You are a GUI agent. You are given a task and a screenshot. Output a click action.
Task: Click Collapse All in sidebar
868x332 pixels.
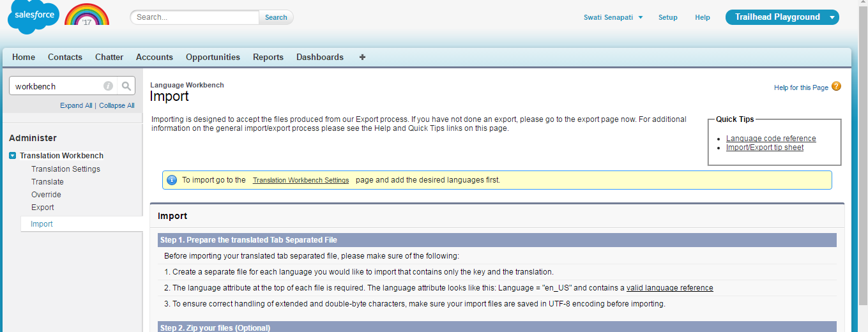116,105
